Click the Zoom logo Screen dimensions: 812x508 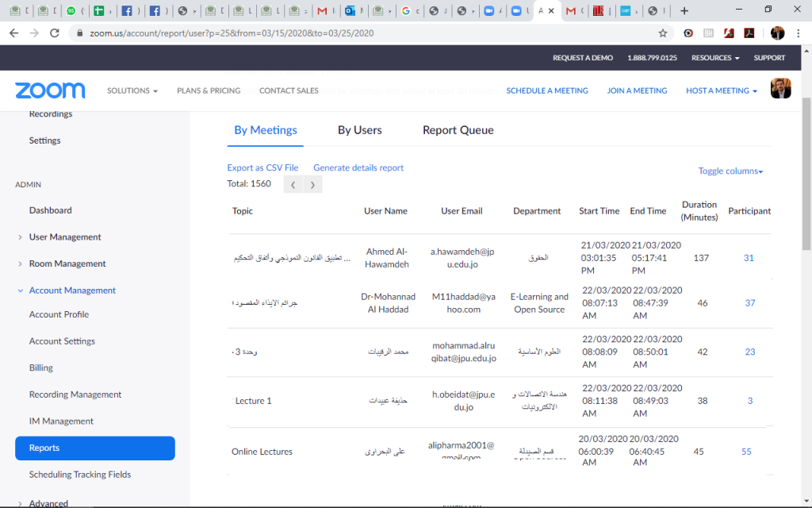point(50,90)
